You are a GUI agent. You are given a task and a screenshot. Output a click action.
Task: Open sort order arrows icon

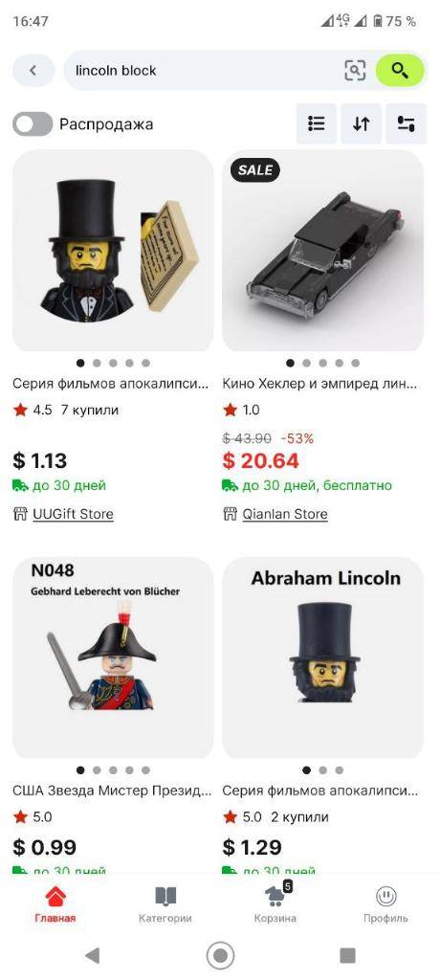click(362, 123)
